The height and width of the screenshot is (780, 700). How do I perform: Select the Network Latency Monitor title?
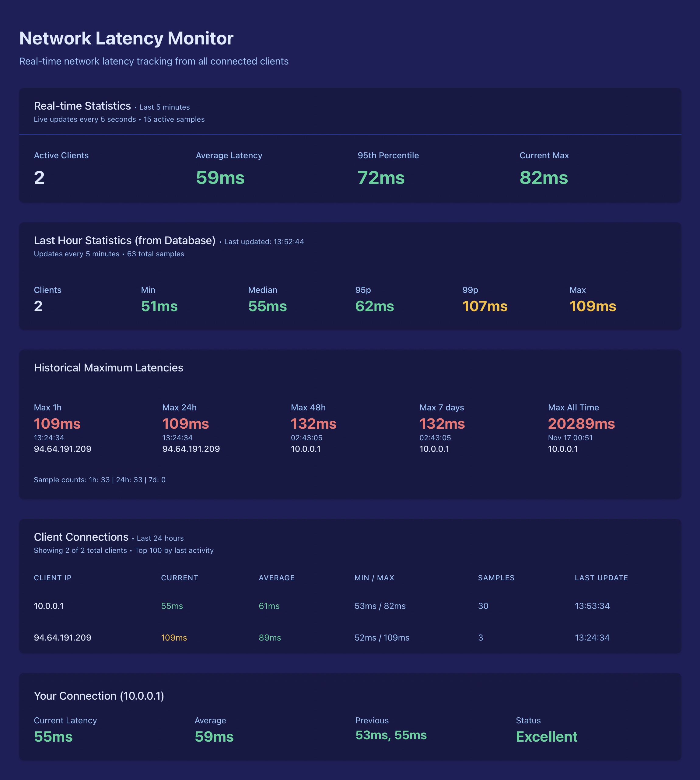coord(126,38)
